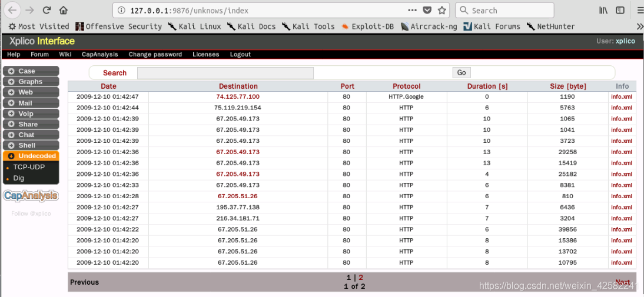Open Most Visited bookmarks folder
644x297 pixels.
click(x=39, y=26)
